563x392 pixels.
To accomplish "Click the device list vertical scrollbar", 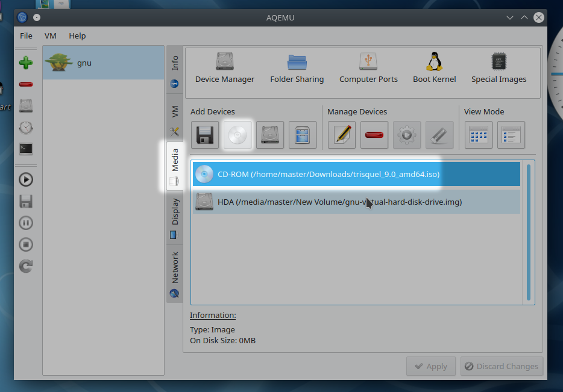I will tap(529, 232).
